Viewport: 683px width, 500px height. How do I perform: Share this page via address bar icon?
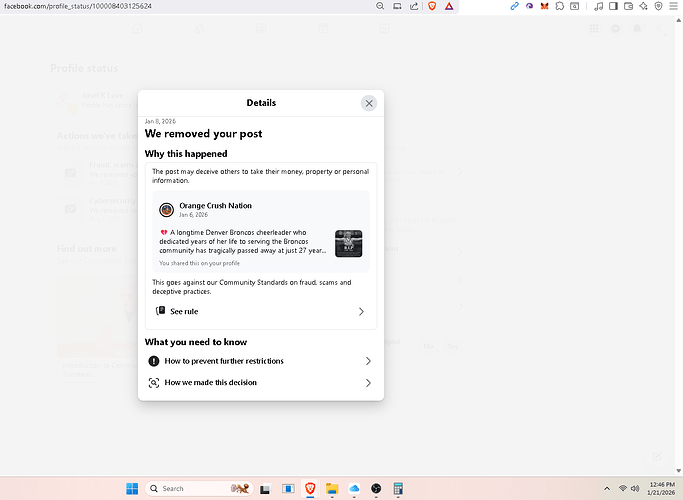click(414, 6)
